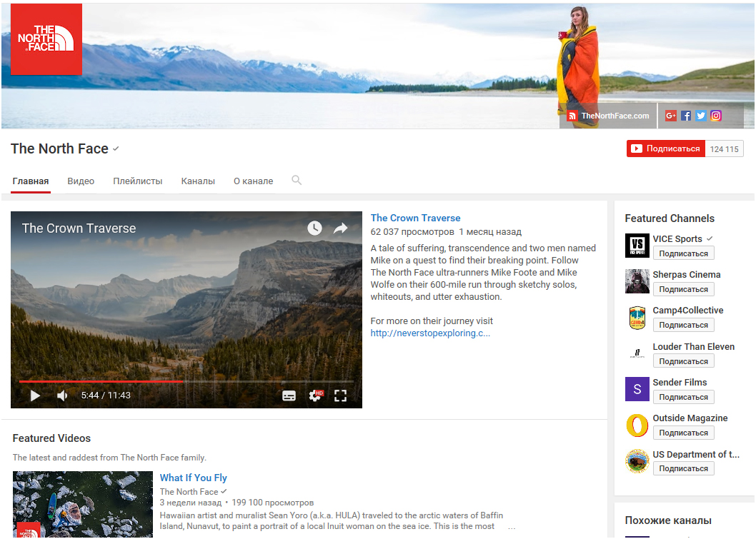
Task: Subscribe to Camp4Collective
Action: (x=683, y=325)
